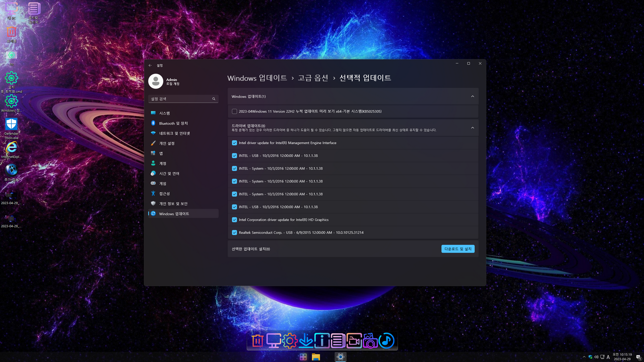Go back with the Settings back arrow
644x362 pixels.
150,65
